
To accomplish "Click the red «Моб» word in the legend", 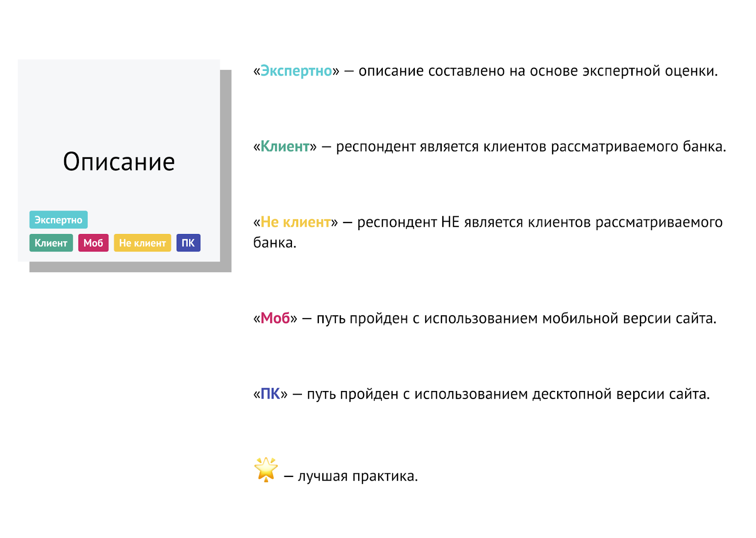I will click(x=275, y=318).
